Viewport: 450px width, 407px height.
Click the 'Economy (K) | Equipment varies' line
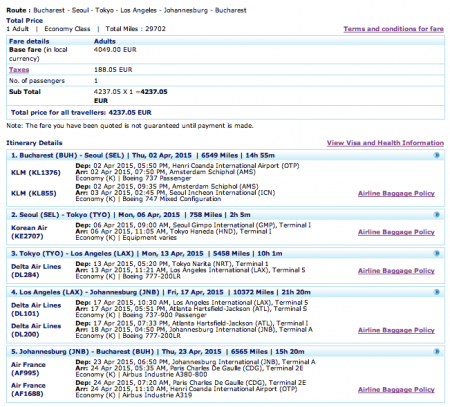click(x=126, y=238)
